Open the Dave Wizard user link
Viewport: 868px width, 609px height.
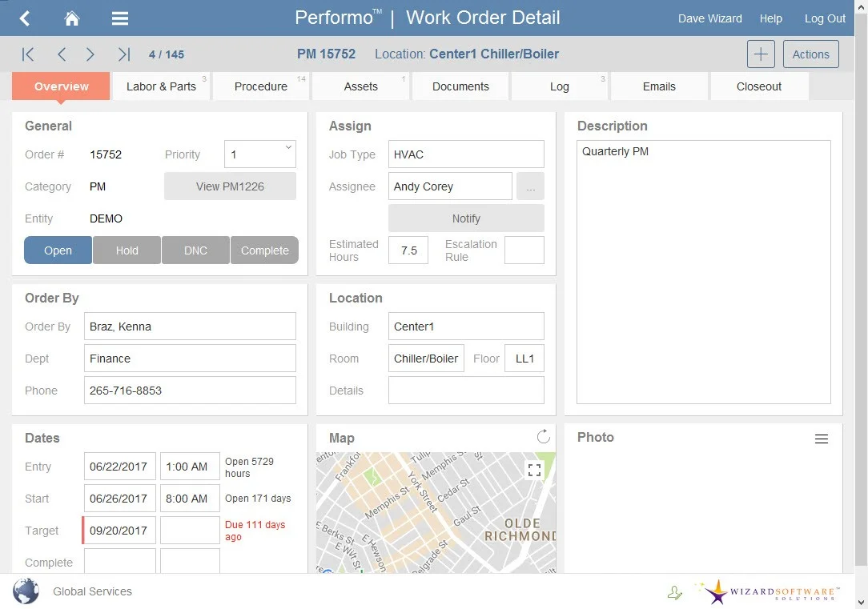(709, 19)
